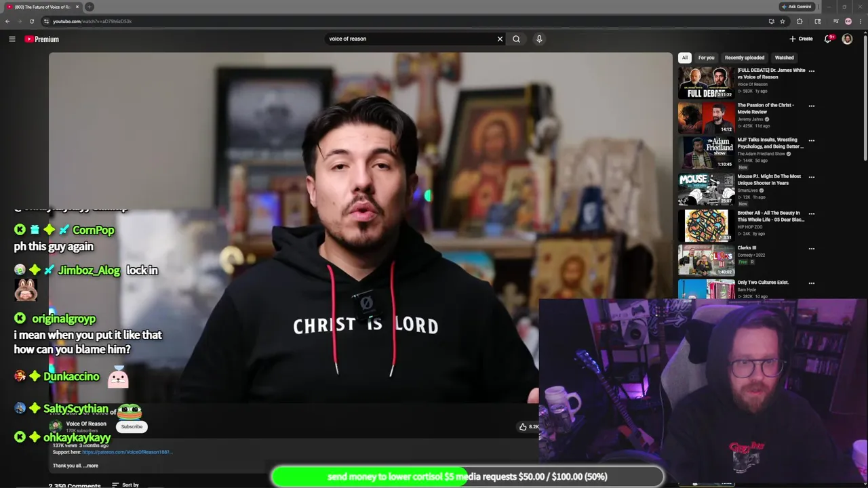Run search with the magnifier button
This screenshot has width=868, height=488.
(516, 39)
